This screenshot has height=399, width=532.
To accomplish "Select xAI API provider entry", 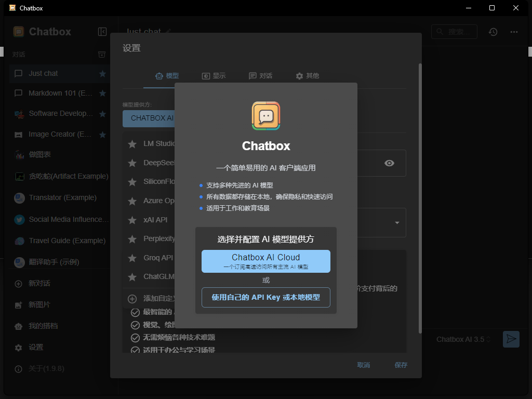I will pos(149,220).
